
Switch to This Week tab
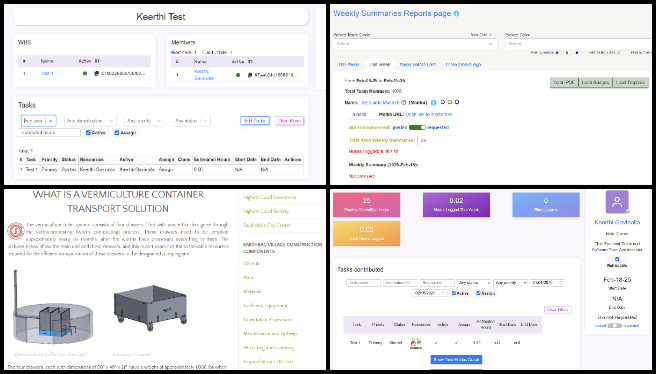coord(348,64)
